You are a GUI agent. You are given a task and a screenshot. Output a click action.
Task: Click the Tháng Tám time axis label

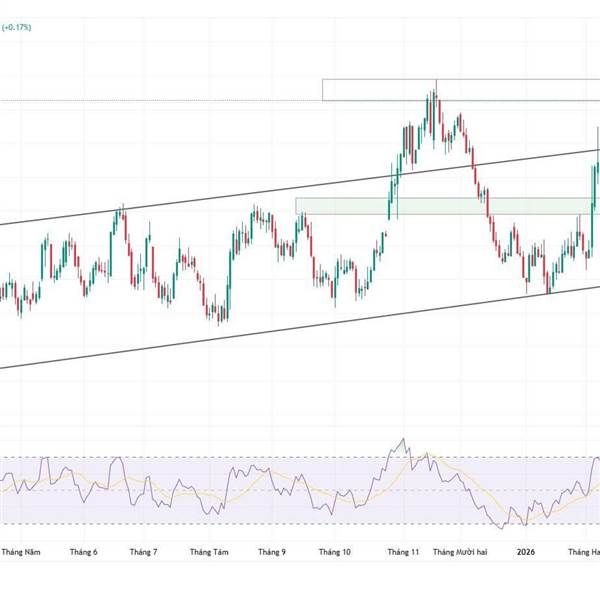point(209,552)
